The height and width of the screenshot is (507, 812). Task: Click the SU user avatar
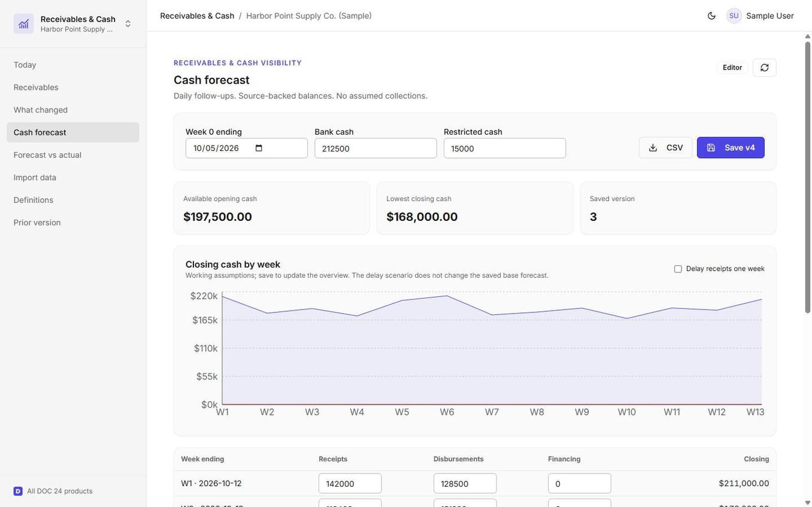[734, 16]
